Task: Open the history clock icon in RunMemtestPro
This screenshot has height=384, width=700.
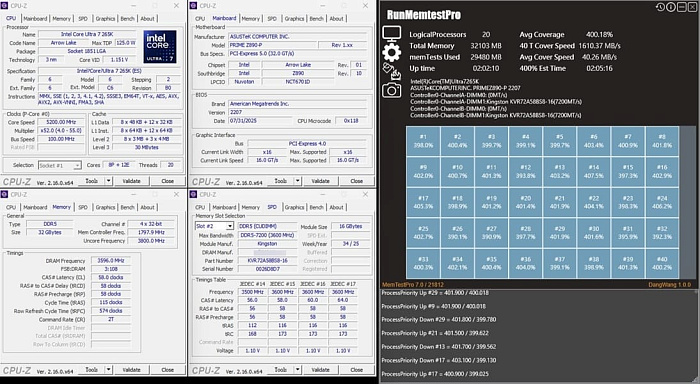Action: tap(660, 7)
